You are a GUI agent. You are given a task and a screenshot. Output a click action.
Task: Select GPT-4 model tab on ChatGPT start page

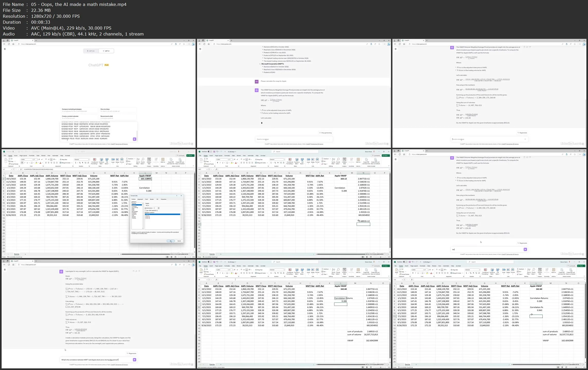106,51
